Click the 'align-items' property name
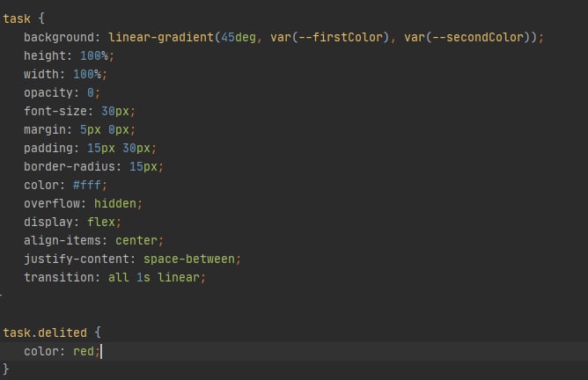 pyautogui.click(x=62, y=240)
